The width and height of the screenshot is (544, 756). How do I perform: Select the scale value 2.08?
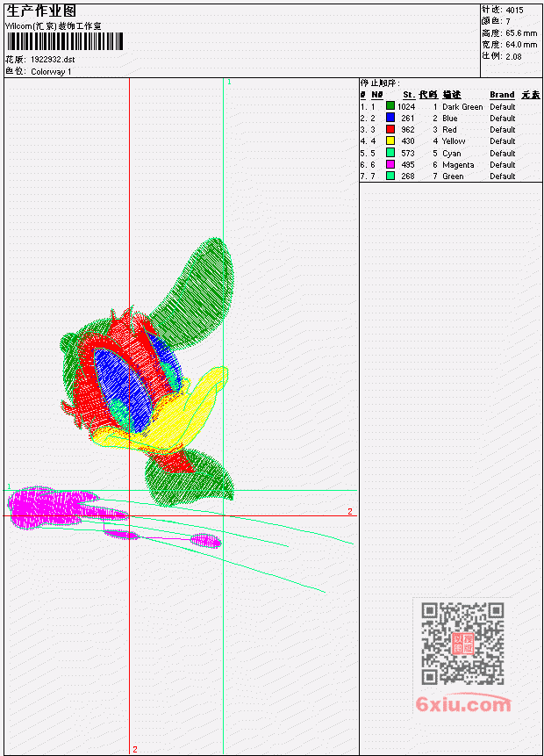pyautogui.click(x=513, y=56)
